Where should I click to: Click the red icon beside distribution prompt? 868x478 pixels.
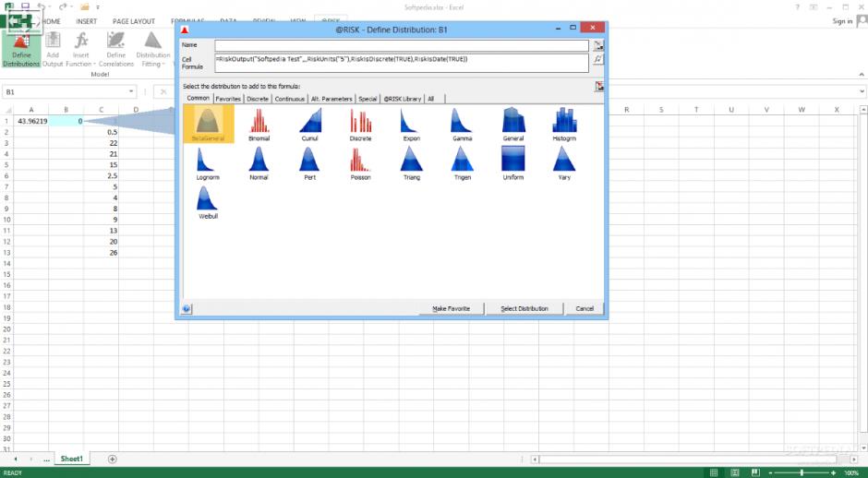(599, 87)
